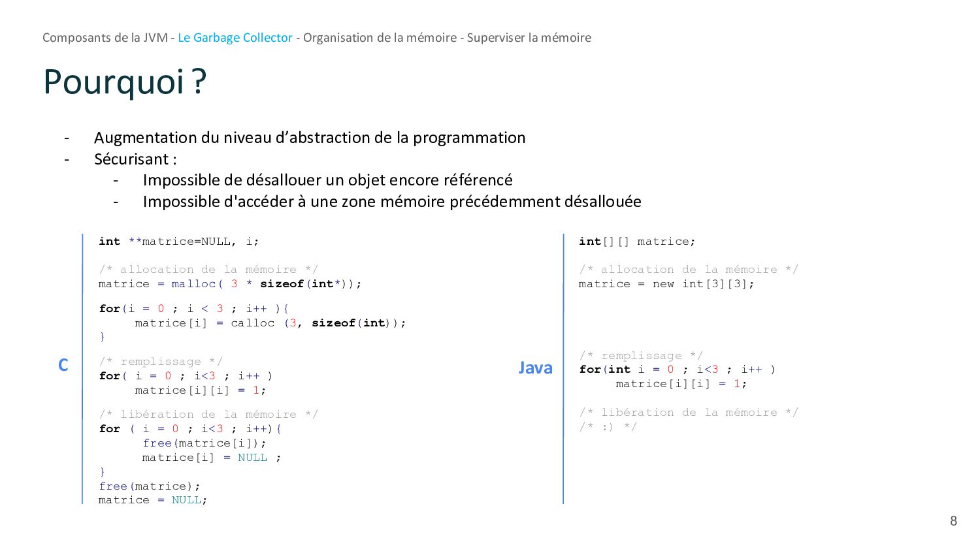Screen dimensions: 980x551
Task: Click the 'free(matrice);' code line
Action: 150,486
